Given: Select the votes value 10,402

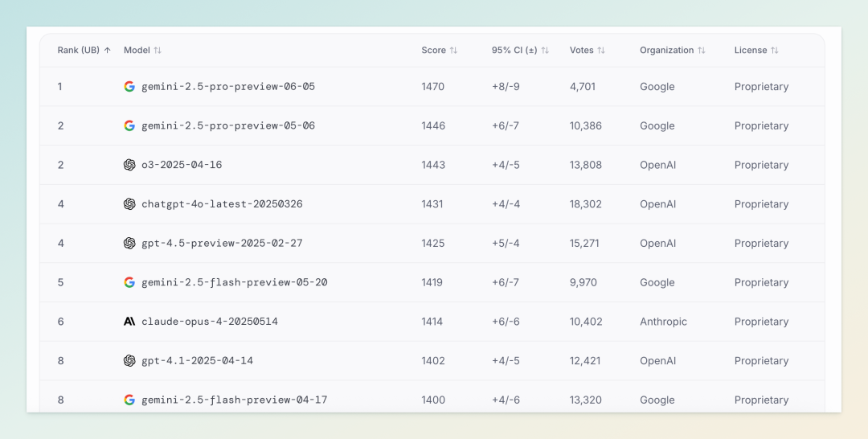Looking at the screenshot, I should 586,322.
